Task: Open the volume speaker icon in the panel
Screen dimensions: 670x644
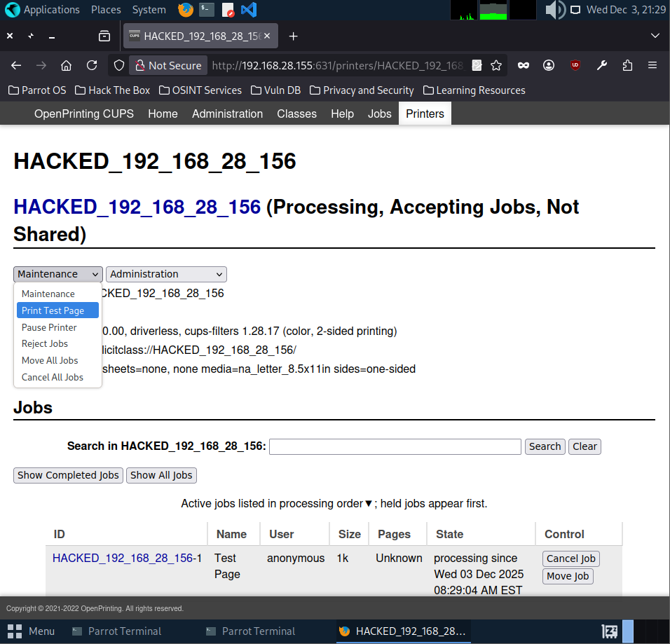Action: pyautogui.click(x=554, y=10)
